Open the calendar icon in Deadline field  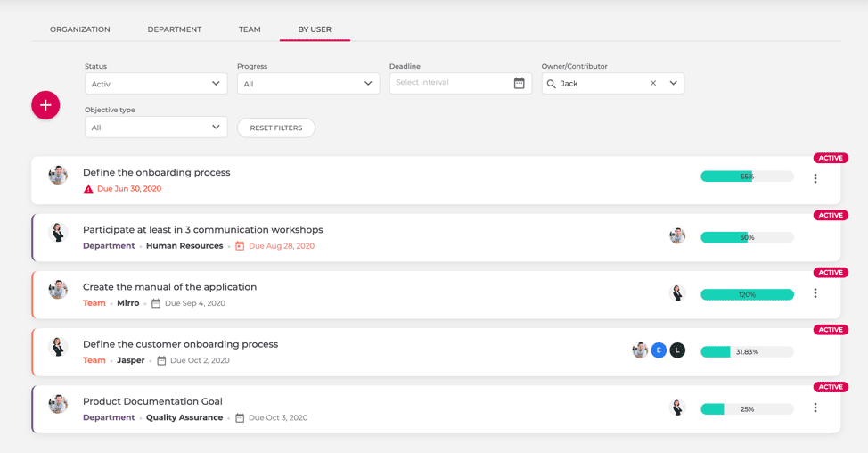coord(519,83)
